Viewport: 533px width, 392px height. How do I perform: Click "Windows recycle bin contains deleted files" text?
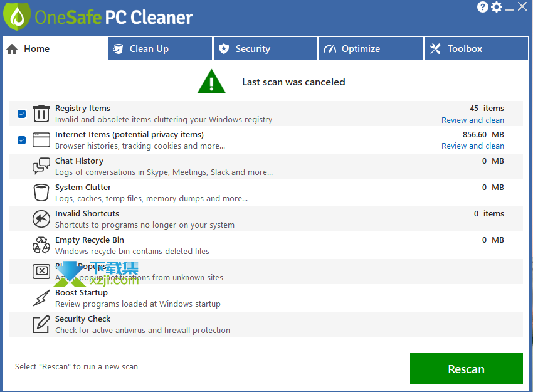coord(132,252)
